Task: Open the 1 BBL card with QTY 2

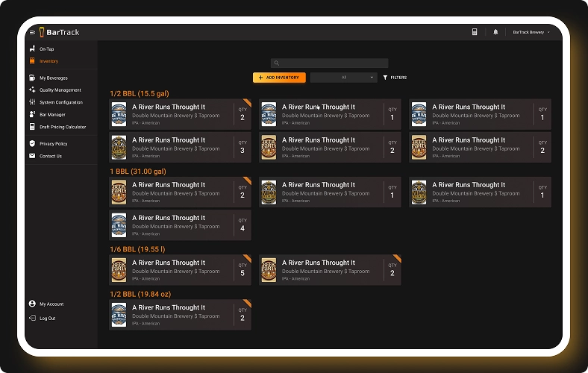Action: (x=180, y=192)
